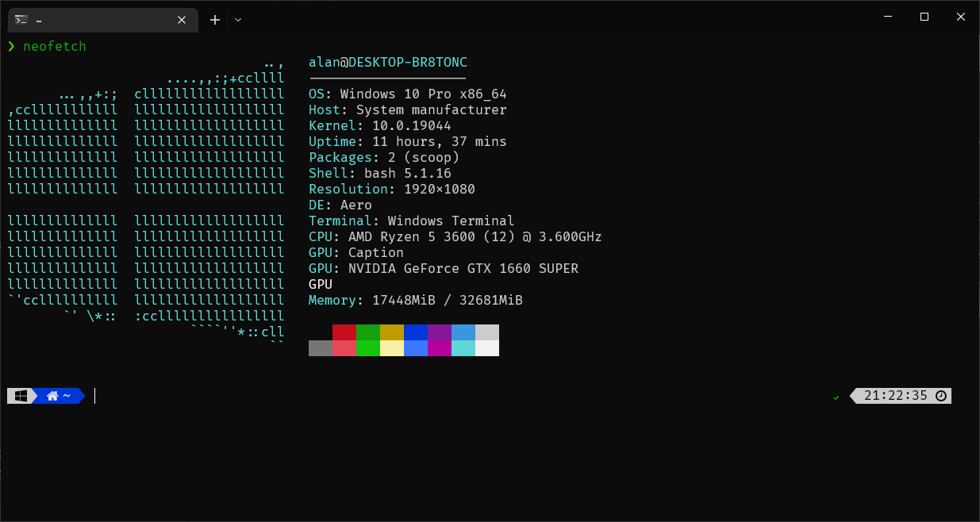Select the ~ terminal tab
980x522 pixels.
point(102,20)
